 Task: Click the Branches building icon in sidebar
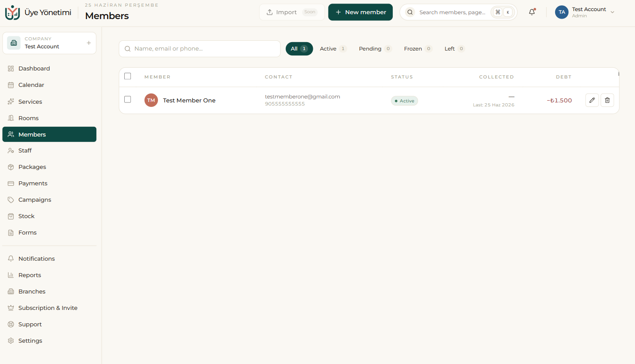tap(11, 292)
